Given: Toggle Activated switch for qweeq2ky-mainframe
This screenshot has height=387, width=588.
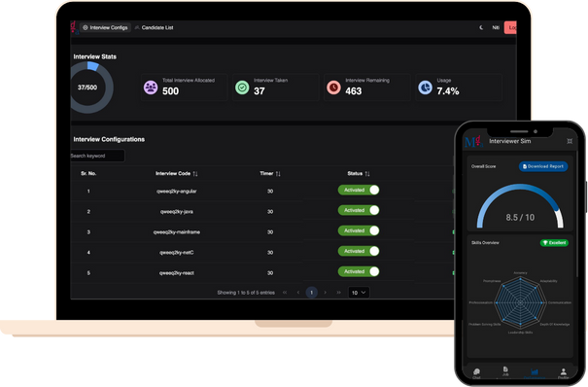Looking at the screenshot, I should (x=359, y=230).
